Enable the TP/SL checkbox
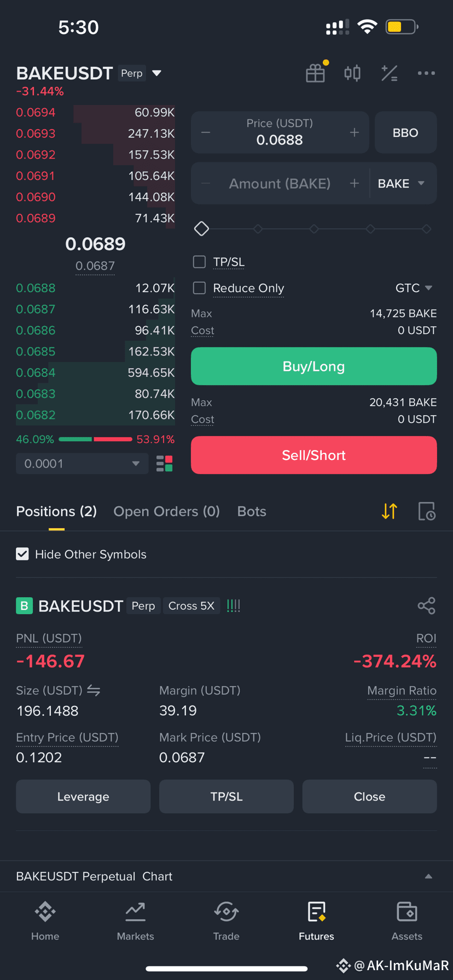The image size is (453, 980). [x=200, y=262]
